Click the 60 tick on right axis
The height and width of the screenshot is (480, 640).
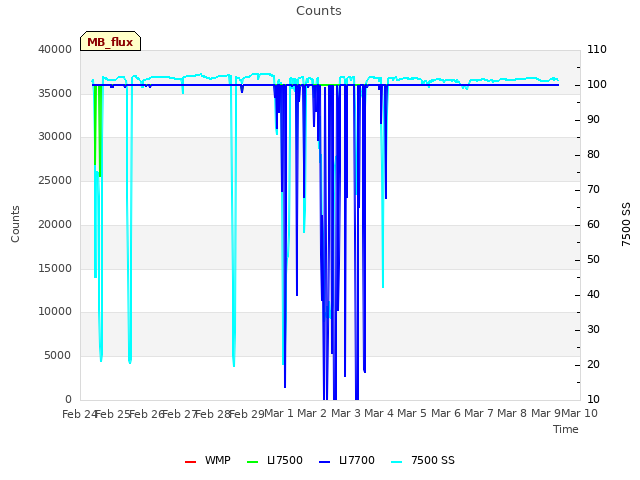(593, 224)
